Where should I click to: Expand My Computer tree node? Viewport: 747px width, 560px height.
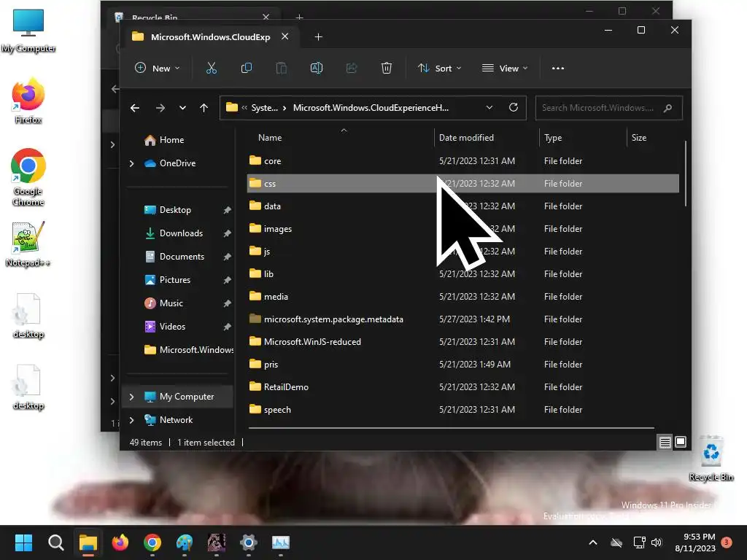point(131,397)
